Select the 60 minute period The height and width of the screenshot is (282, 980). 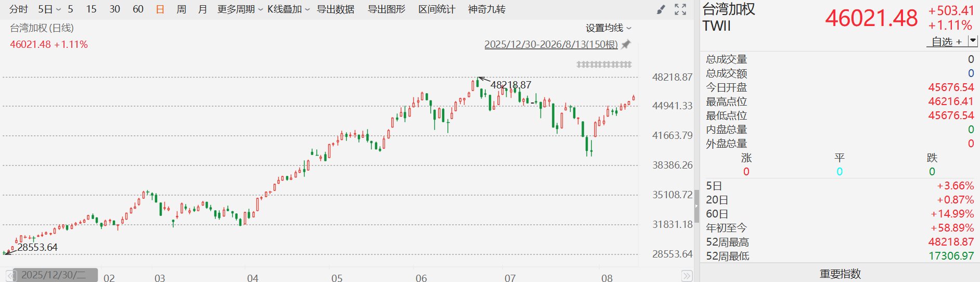138,9
